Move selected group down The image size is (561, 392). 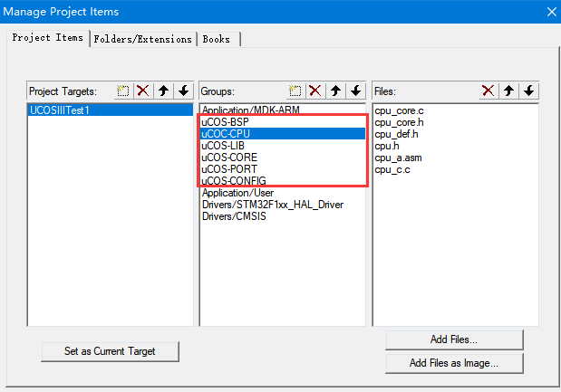(355, 91)
